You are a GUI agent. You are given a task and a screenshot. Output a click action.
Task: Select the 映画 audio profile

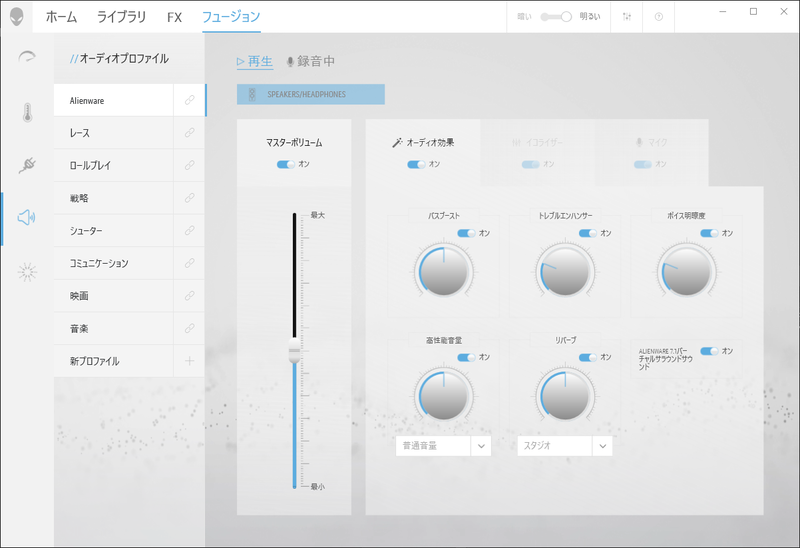coord(113,295)
